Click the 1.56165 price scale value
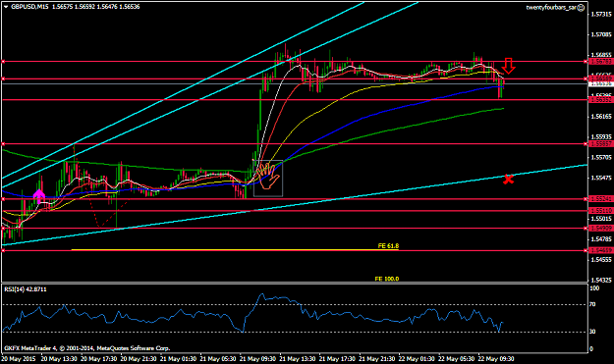This screenshot has width=614, height=364. point(601,117)
